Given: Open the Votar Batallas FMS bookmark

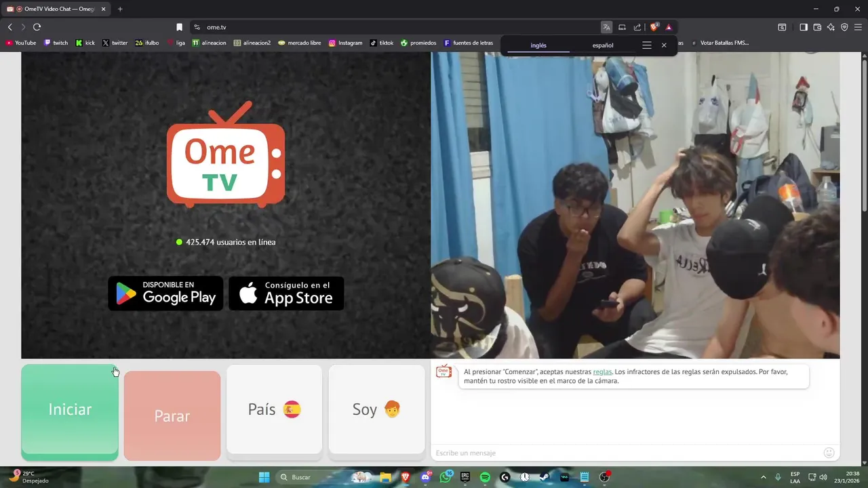Looking at the screenshot, I should tap(720, 43).
